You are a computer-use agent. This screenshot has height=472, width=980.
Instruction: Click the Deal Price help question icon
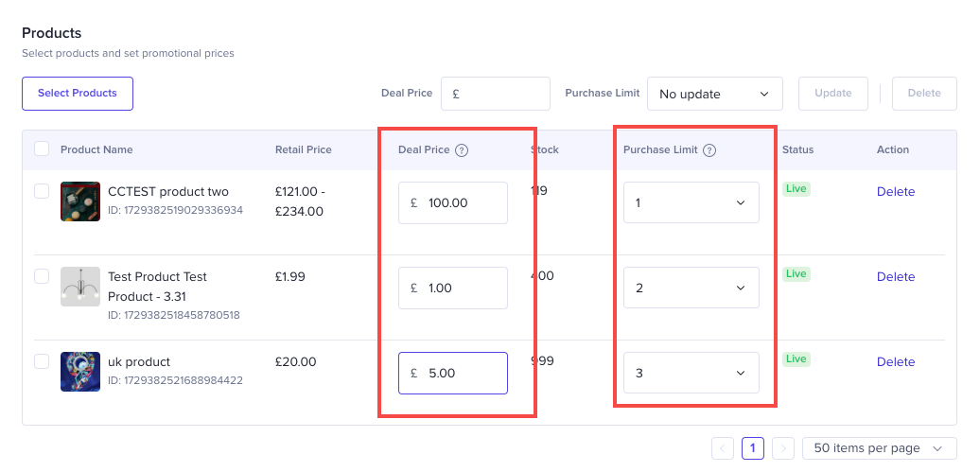(462, 149)
